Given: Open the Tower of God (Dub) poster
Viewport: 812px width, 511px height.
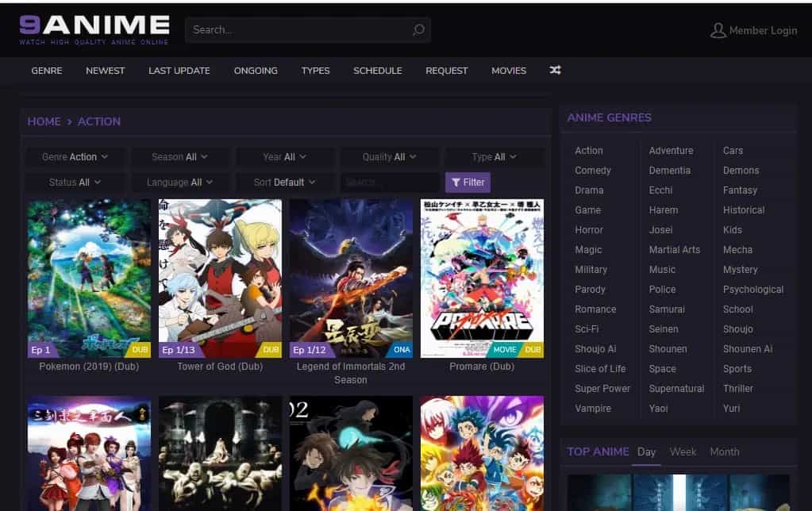Looking at the screenshot, I should pyautogui.click(x=220, y=279).
